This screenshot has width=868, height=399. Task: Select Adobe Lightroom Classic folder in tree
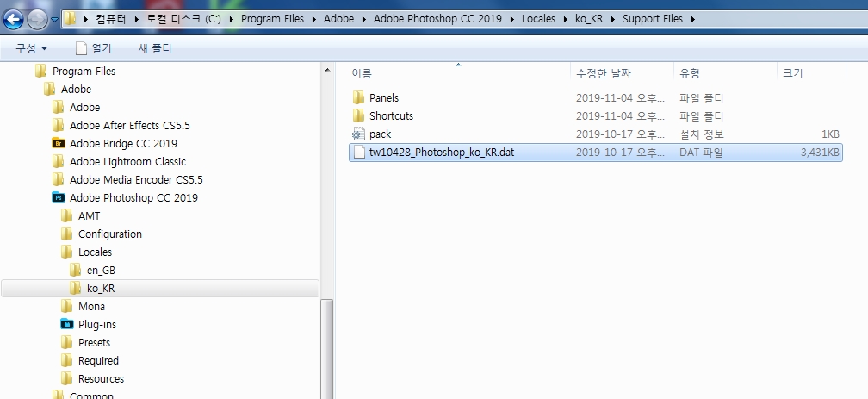coord(127,162)
